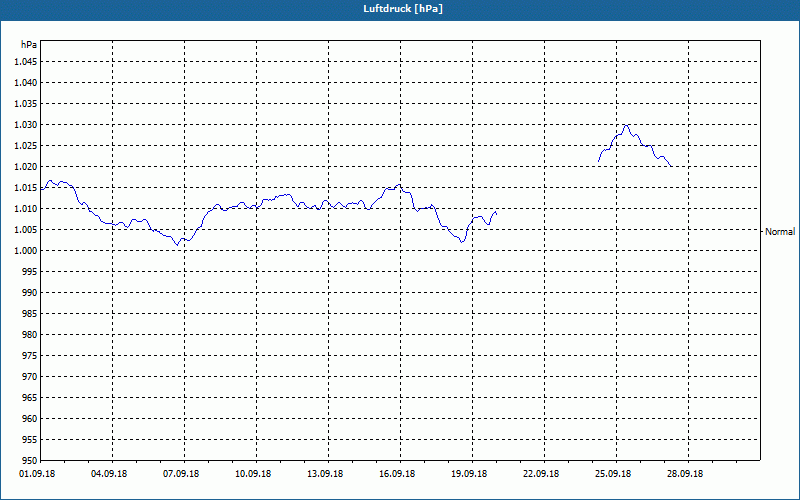This screenshot has width=800, height=500.
Task: Click the pressure curve dip before 19.09.18
Action: pos(462,242)
